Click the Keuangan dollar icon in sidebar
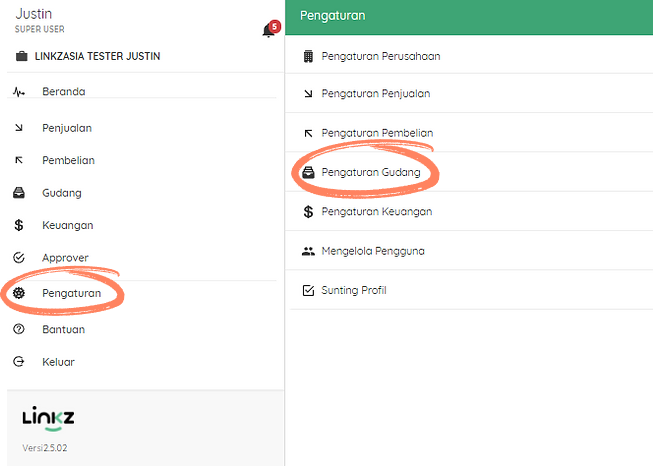Viewport: 653px width, 466px height. pos(19,225)
